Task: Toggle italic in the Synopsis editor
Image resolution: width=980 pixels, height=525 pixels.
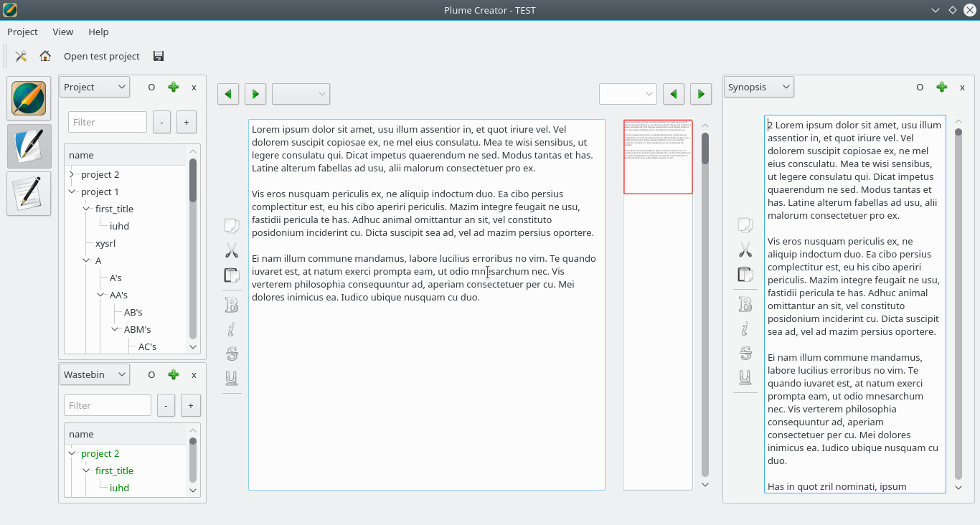Action: coord(745,328)
